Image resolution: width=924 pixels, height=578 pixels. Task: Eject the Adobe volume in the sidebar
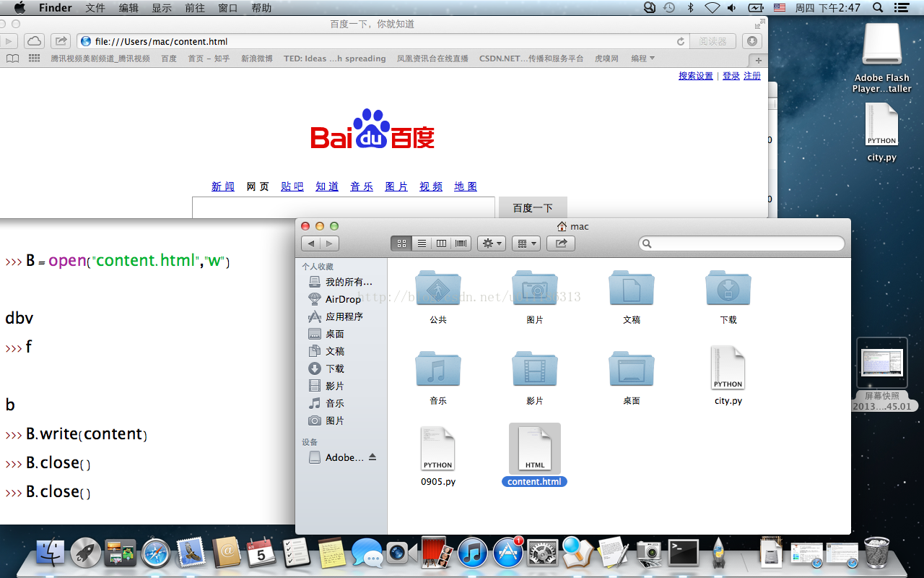[x=372, y=457]
